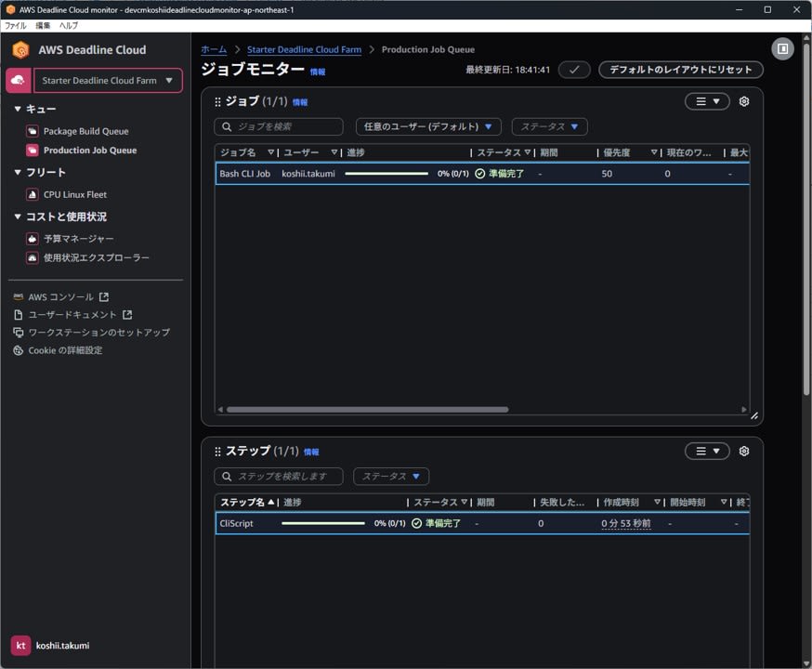Click external link icon next to ユーザードキュメント
The width and height of the screenshot is (812, 669).
click(127, 315)
